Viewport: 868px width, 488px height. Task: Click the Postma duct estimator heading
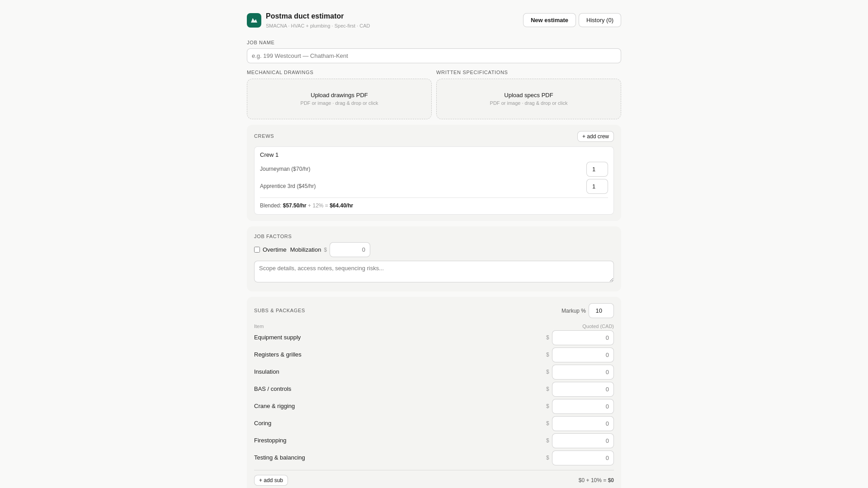(x=305, y=16)
